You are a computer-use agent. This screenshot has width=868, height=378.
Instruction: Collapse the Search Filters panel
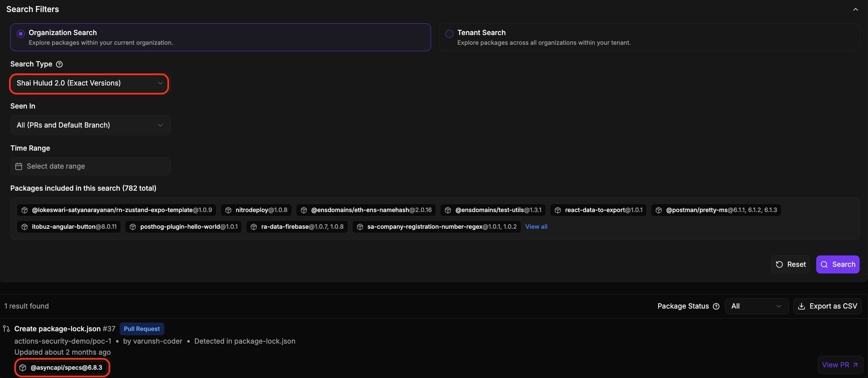[855, 9]
